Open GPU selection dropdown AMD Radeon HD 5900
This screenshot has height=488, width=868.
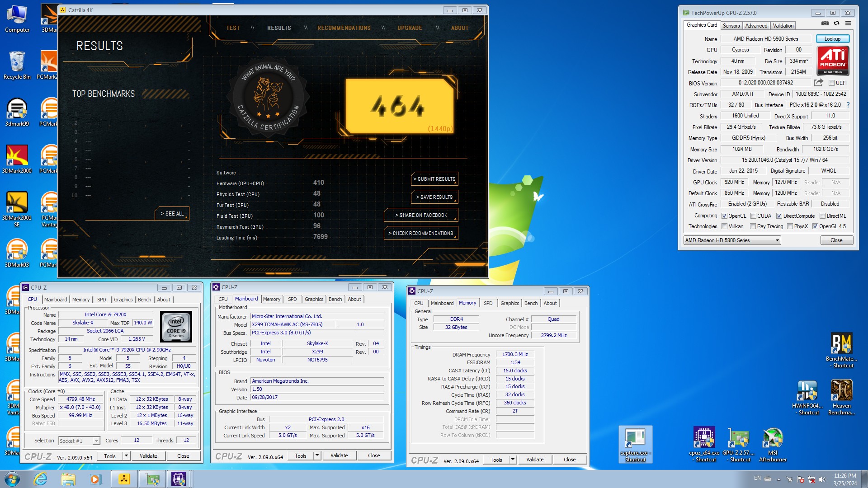(732, 240)
